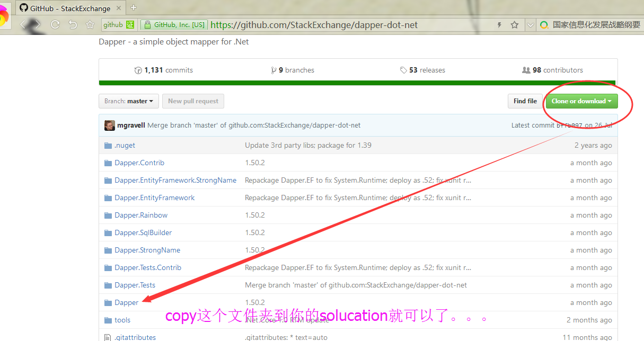Click the search engine logo icon

click(544, 25)
